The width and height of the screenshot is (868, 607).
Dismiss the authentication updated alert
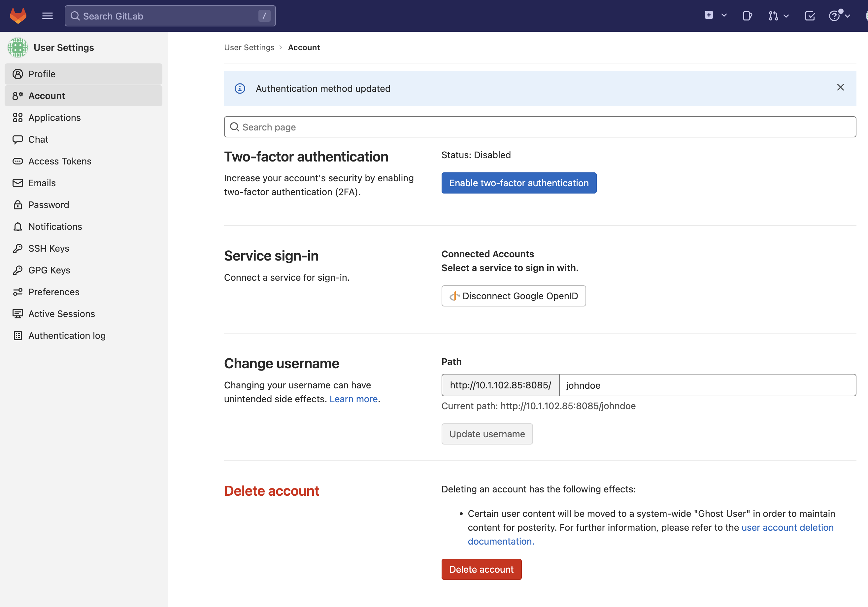click(840, 88)
